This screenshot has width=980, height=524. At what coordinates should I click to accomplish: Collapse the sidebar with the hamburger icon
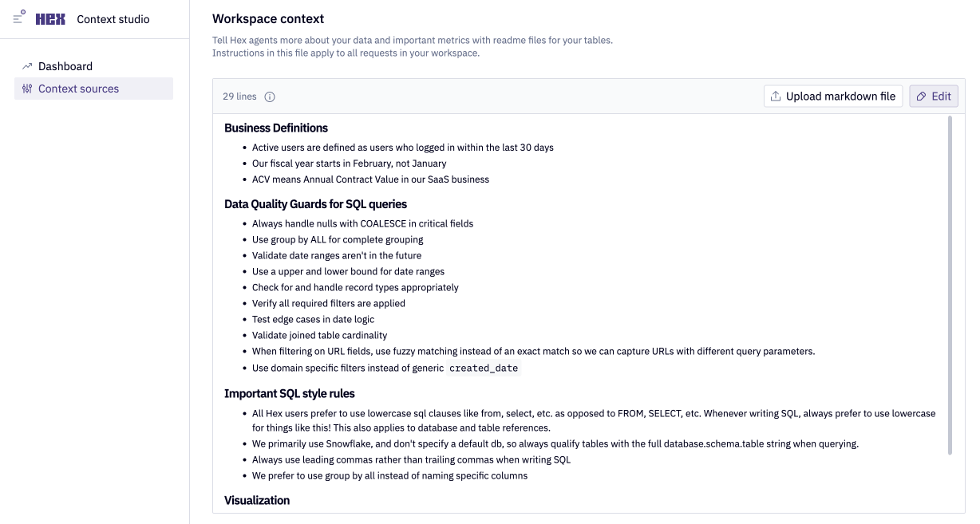pos(18,18)
